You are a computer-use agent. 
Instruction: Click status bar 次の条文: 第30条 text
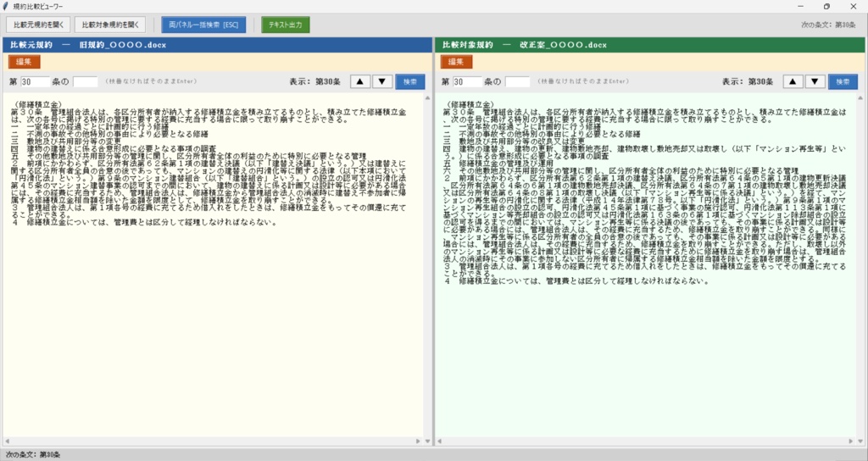(x=33, y=454)
